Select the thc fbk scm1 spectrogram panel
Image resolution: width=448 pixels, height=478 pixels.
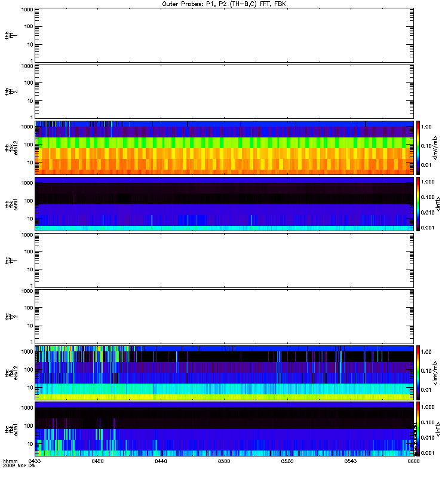(x=225, y=429)
